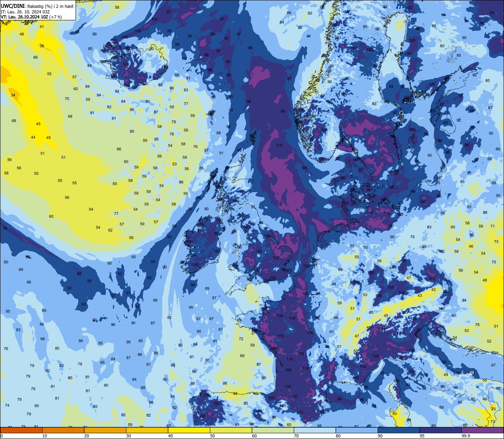Click the 60–70 pale green legend swatch
504x439 pixels.
(x=273, y=430)
